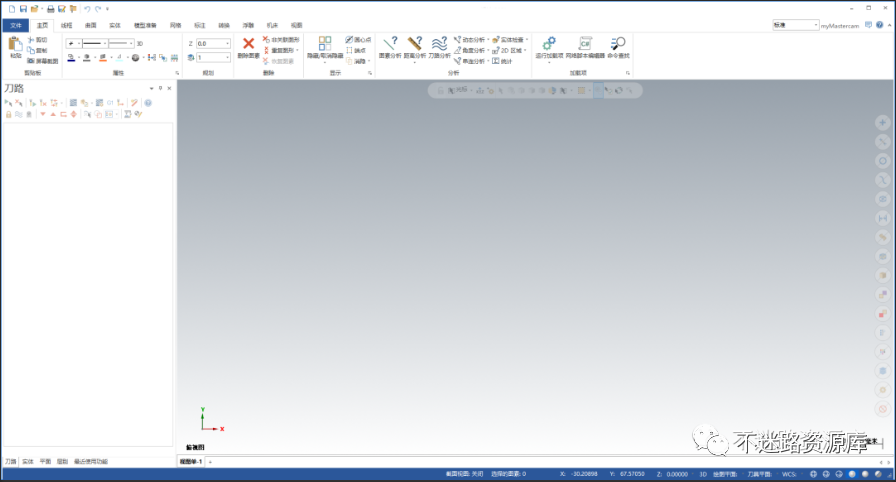Toggle the lock selected operations padlock icon
Image resolution: width=896 pixels, height=482 pixels.
8,114
